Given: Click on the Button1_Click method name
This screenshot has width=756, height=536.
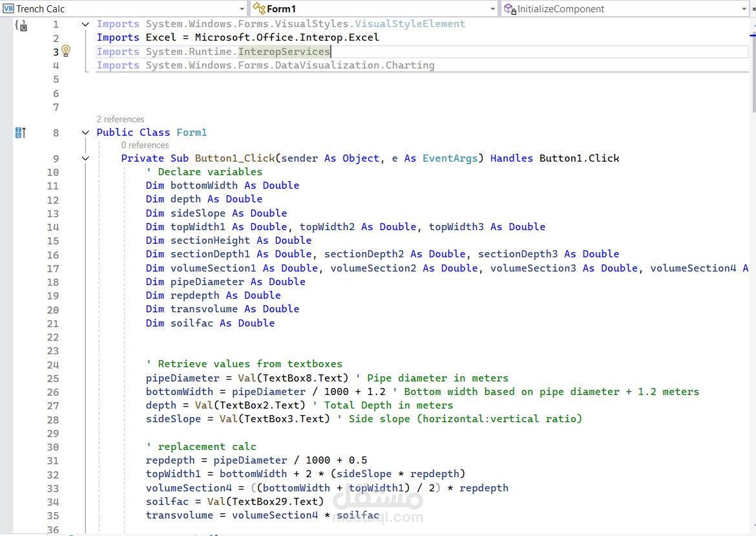Looking at the screenshot, I should pos(235,158).
